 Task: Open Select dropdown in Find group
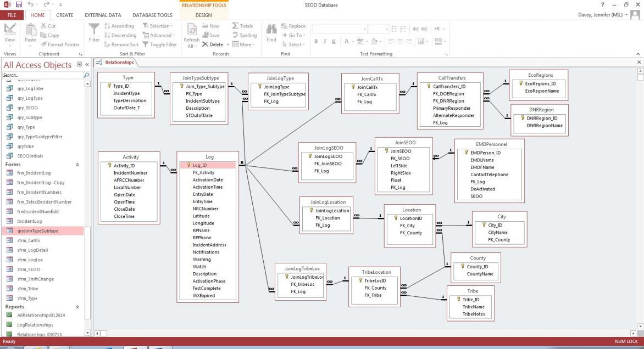(x=293, y=44)
